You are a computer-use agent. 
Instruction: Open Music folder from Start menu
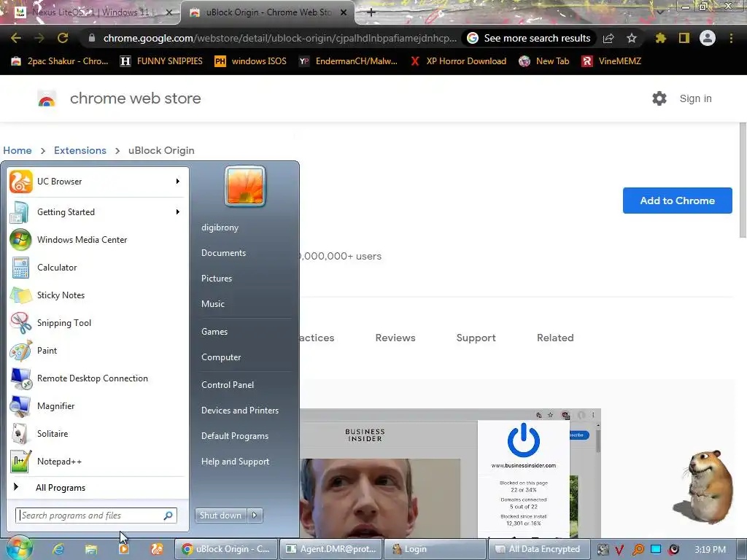pyautogui.click(x=212, y=304)
